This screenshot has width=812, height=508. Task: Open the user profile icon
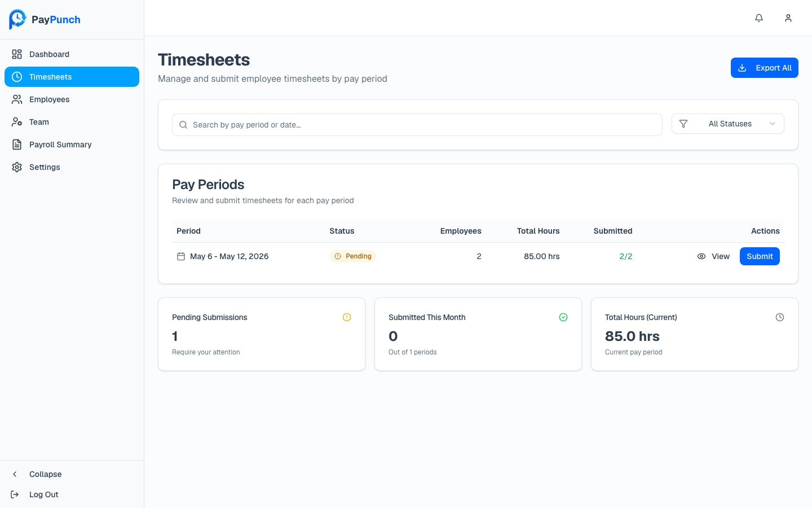point(788,18)
